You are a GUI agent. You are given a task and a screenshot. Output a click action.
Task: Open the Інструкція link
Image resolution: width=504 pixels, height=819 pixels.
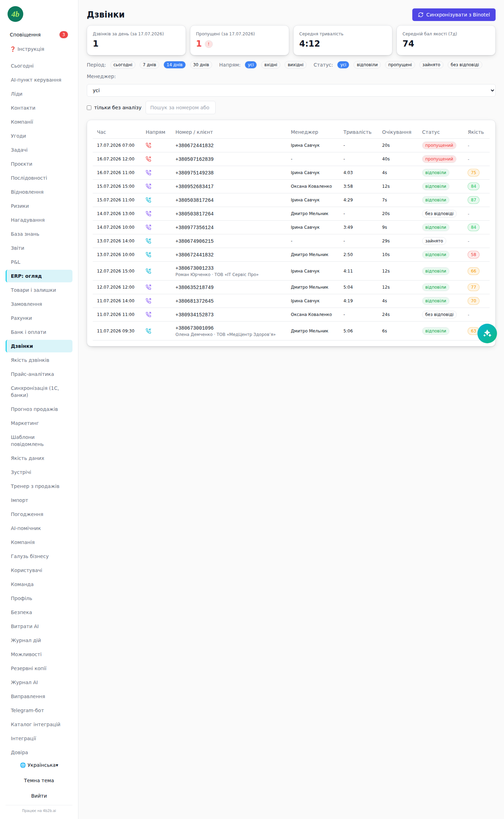tap(28, 49)
